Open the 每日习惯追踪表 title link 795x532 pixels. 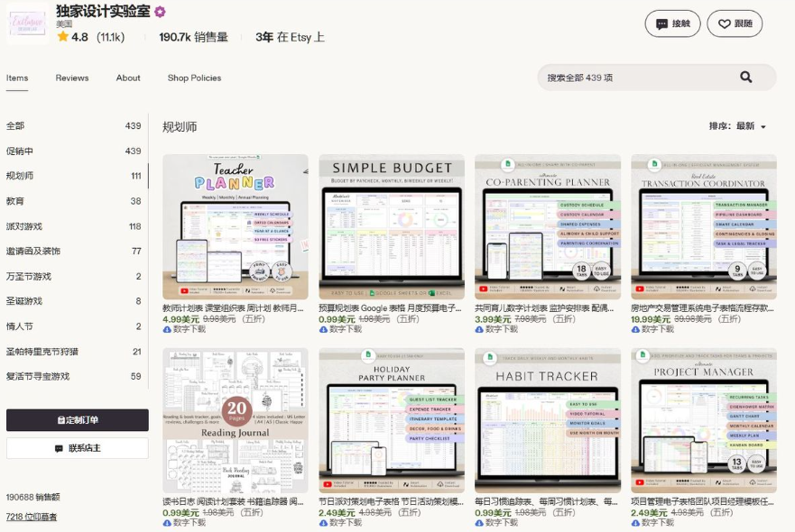(x=547, y=501)
